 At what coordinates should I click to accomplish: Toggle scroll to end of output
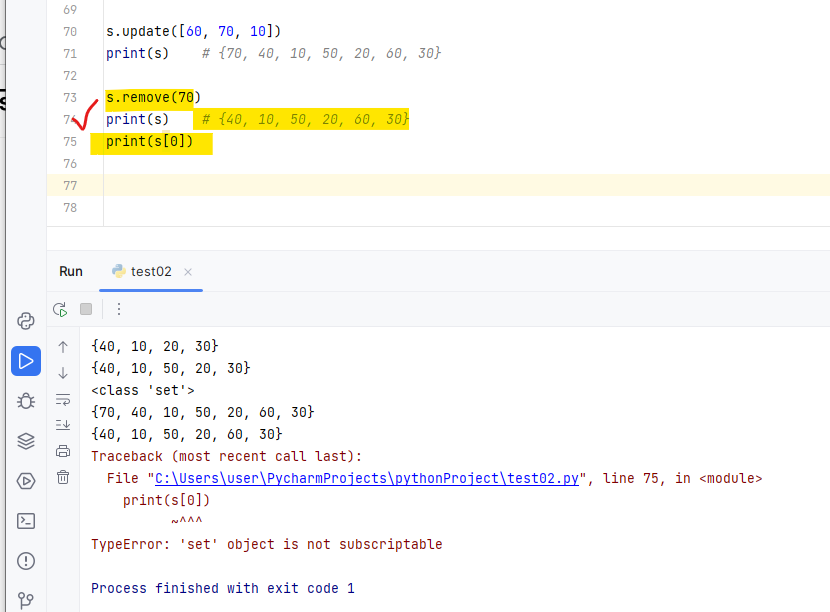pos(63,425)
